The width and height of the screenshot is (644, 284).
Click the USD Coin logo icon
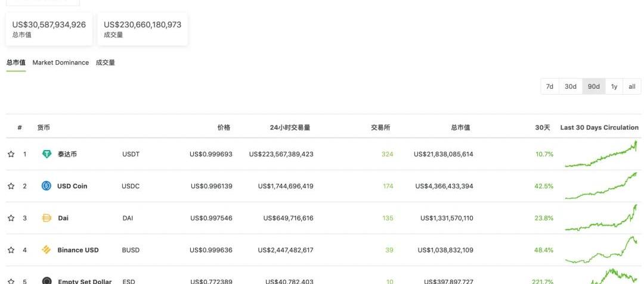[47, 186]
